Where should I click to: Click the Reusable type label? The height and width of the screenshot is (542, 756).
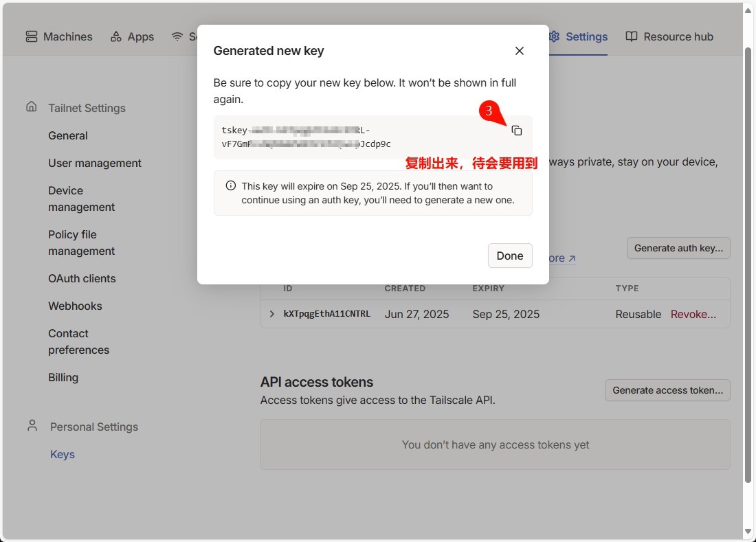[x=638, y=314]
